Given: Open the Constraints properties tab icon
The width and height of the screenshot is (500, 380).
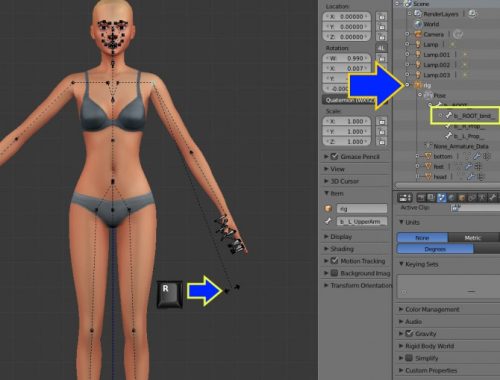Looking at the screenshot, I should click(x=472, y=198).
